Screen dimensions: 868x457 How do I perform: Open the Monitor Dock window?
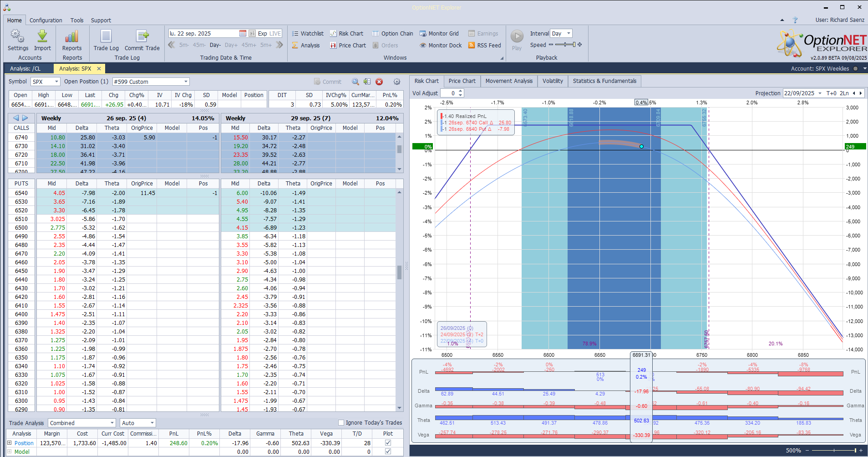441,45
